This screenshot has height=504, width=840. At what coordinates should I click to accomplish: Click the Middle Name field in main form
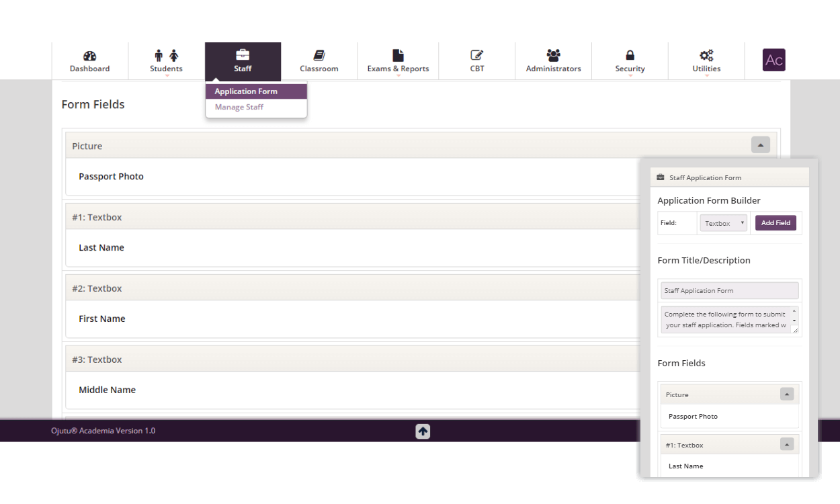tap(108, 390)
